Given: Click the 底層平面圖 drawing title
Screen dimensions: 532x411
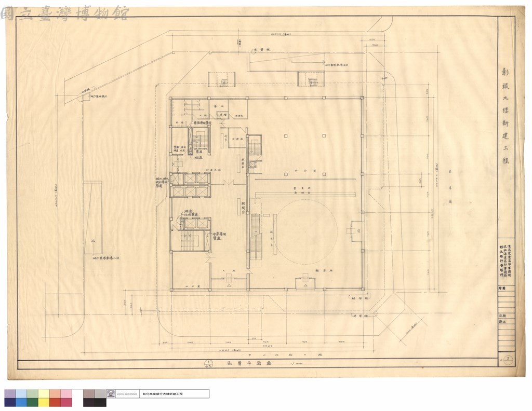Looking at the screenshot, I should click(249, 363).
